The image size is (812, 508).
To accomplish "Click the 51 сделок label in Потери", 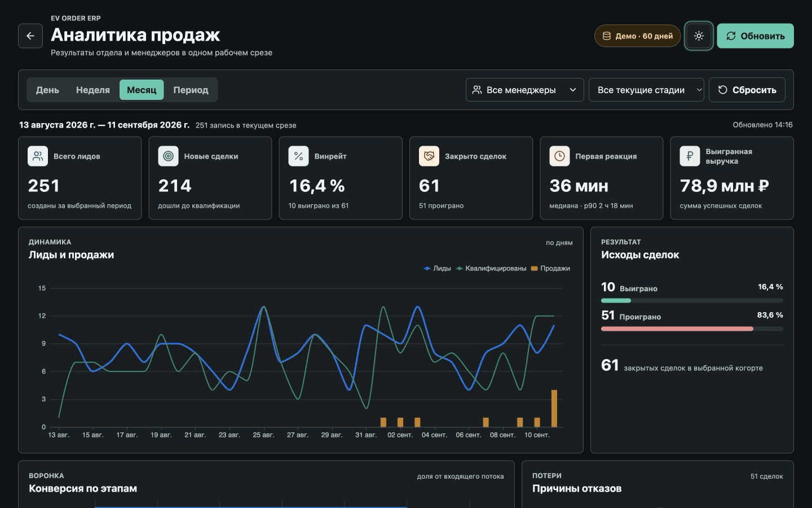I will coord(766,476).
